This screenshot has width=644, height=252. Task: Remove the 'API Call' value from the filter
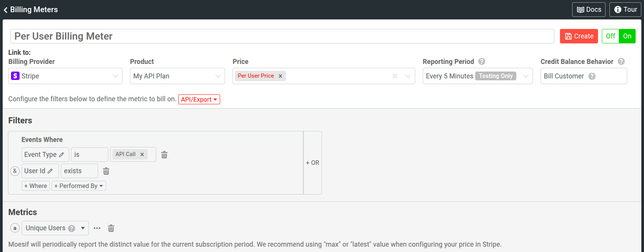[x=142, y=154]
